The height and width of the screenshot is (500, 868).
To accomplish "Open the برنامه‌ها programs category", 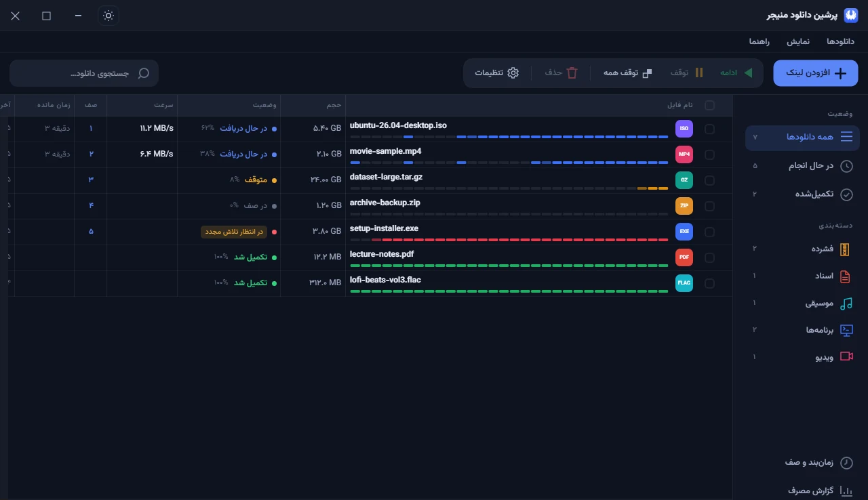I will coord(803,330).
